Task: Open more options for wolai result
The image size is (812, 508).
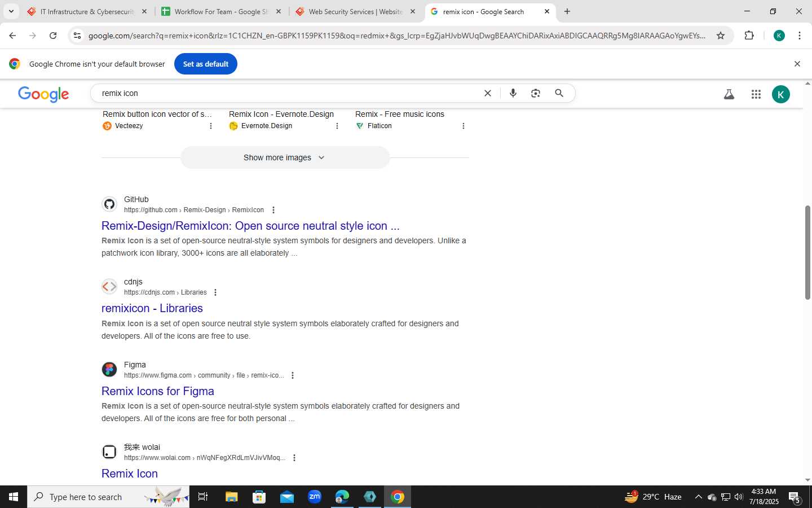Action: pos(294,458)
